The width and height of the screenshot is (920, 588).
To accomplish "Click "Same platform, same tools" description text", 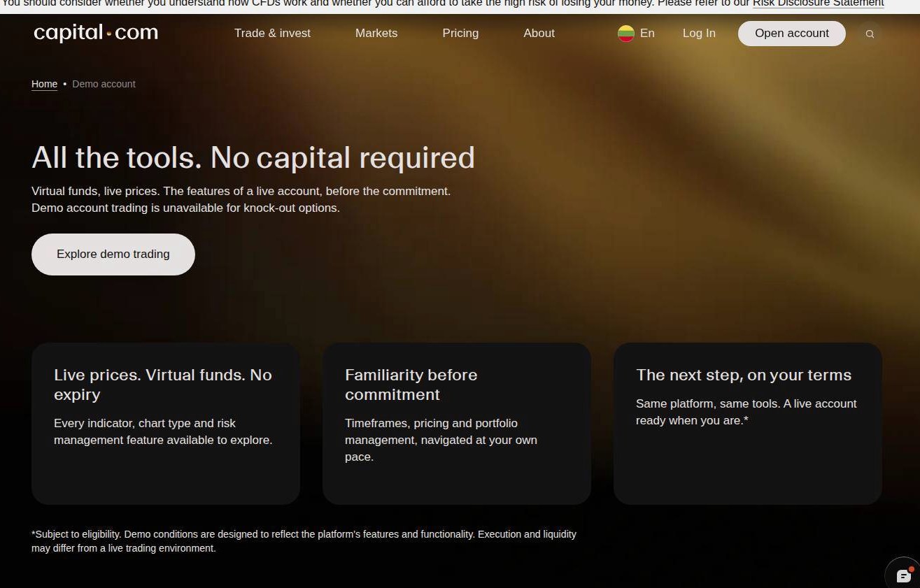I will point(746,412).
